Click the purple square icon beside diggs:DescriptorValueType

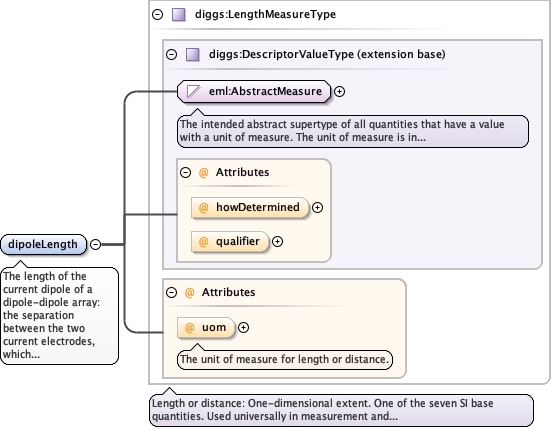click(x=193, y=55)
